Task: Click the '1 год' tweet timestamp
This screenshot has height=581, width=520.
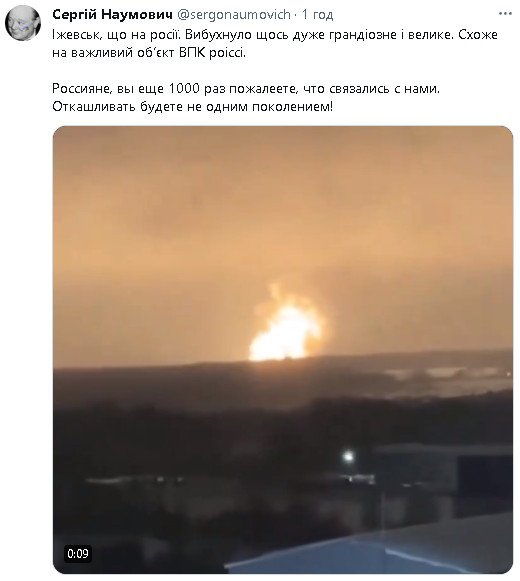Action: coord(317,14)
